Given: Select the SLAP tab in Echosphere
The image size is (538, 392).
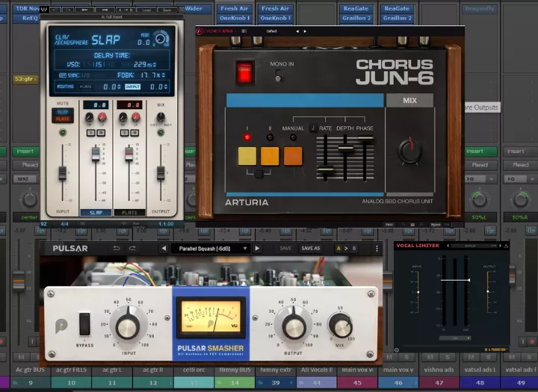Looking at the screenshot, I should tap(96, 213).
